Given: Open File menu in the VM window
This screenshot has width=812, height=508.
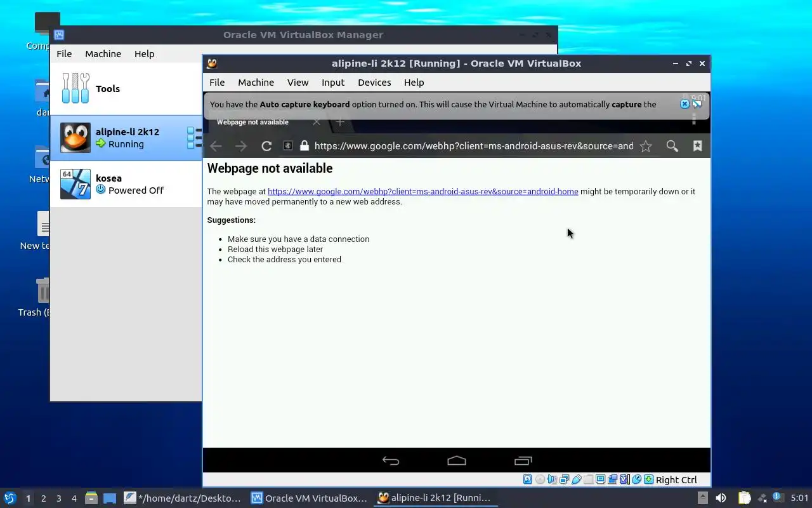Looking at the screenshot, I should pyautogui.click(x=217, y=83).
